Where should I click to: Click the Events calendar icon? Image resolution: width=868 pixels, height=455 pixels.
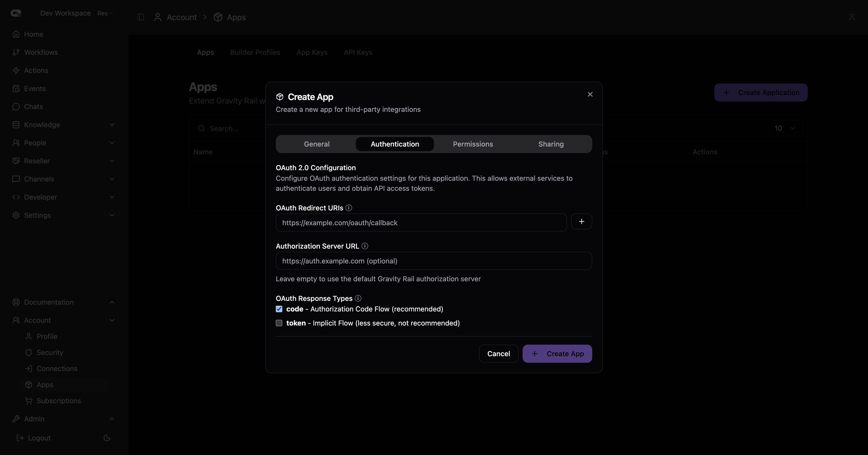[x=16, y=88]
